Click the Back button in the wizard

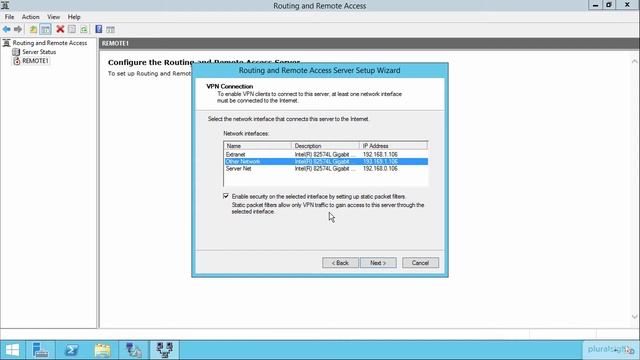pyautogui.click(x=340, y=263)
